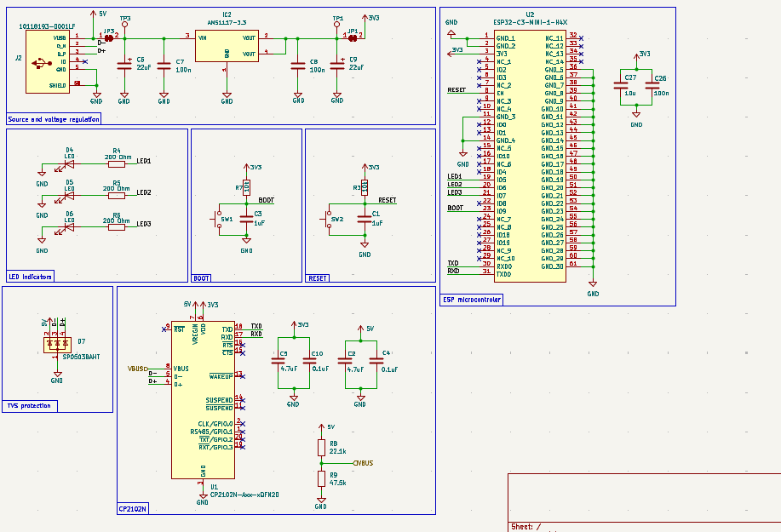Select capacitor C9 22uF

[x=337, y=65]
